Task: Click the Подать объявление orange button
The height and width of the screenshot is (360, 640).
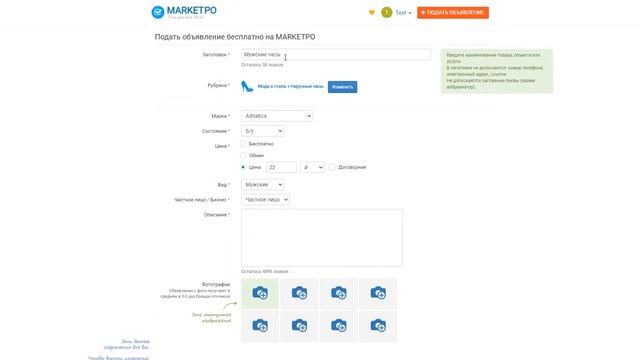Action: pyautogui.click(x=453, y=13)
